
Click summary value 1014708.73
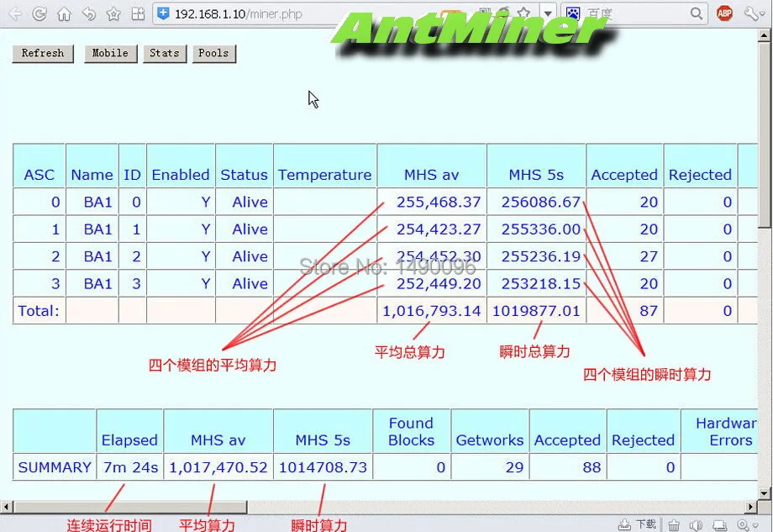[323, 467]
